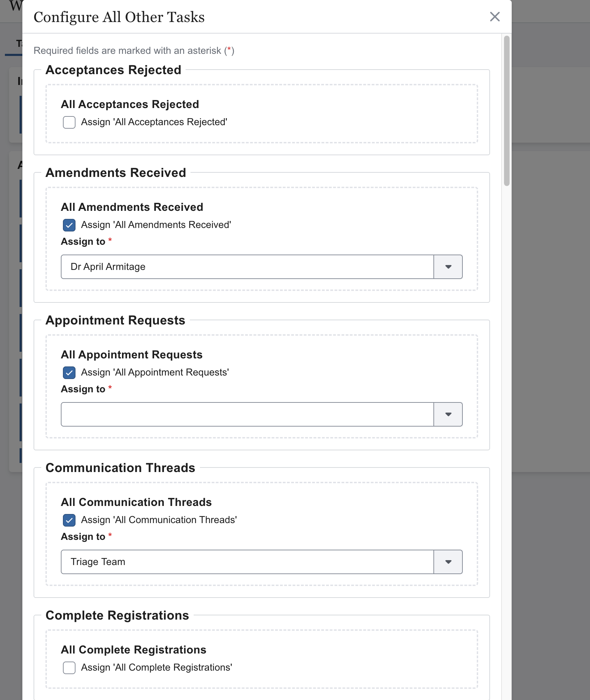Click the "Assign 'All Amendments Received'" label text
The image size is (590, 700).
tap(156, 225)
